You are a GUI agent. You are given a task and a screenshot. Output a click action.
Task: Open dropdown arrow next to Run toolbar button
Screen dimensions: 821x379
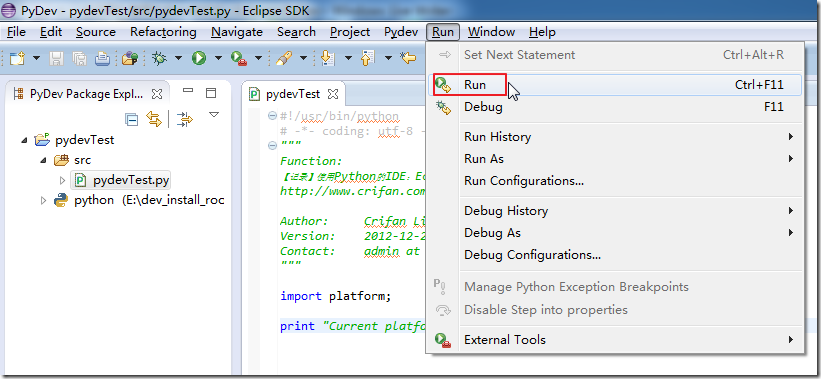218,58
